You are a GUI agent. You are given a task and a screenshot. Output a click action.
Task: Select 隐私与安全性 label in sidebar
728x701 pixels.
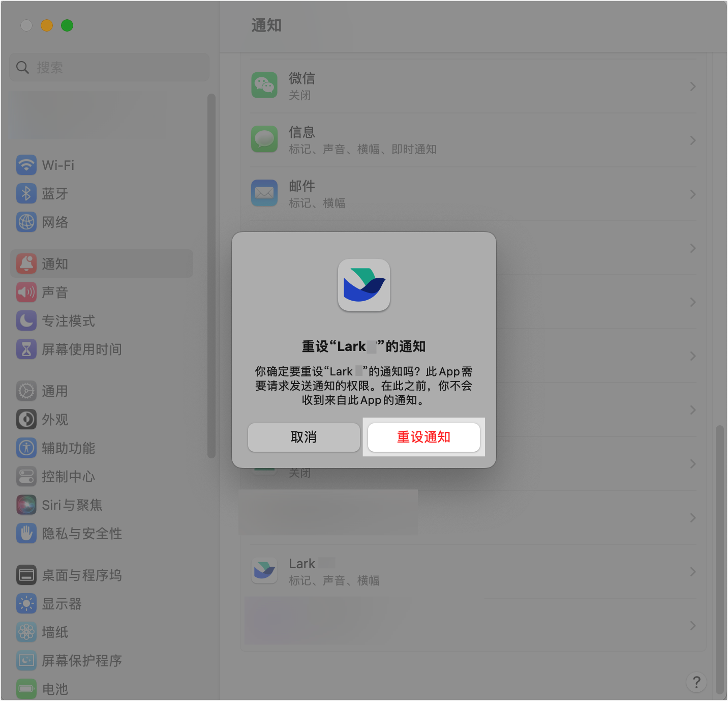(82, 534)
